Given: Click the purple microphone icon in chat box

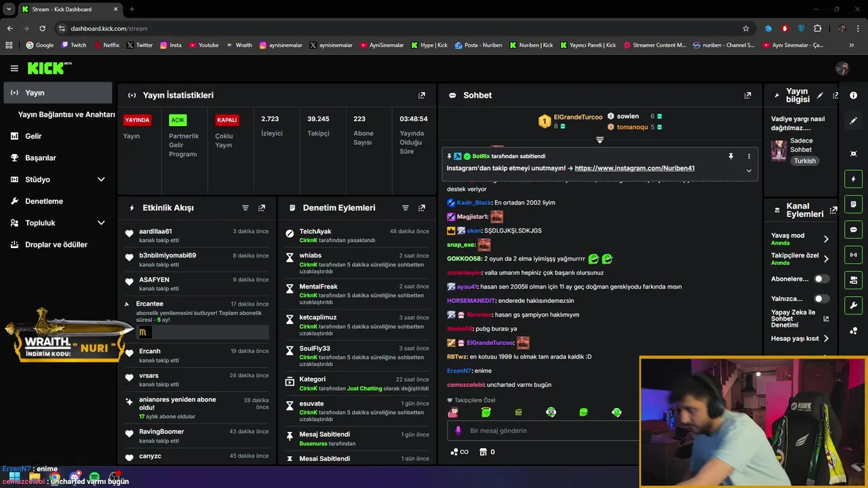Looking at the screenshot, I should 458,430.
